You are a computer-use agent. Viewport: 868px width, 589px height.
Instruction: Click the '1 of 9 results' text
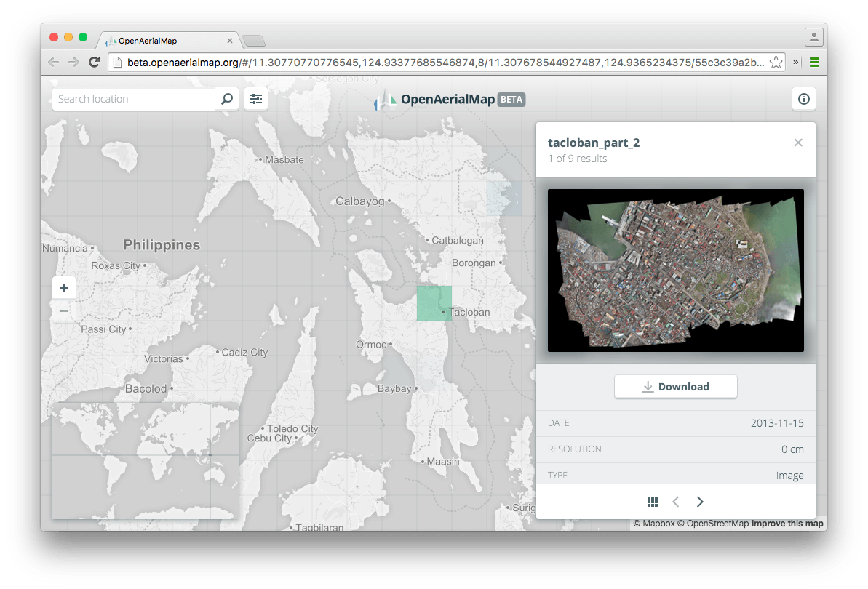tap(578, 159)
